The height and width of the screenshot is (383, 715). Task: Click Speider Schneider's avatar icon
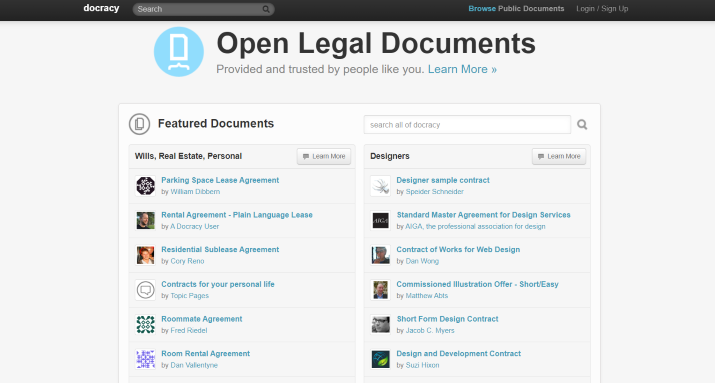(x=380, y=186)
